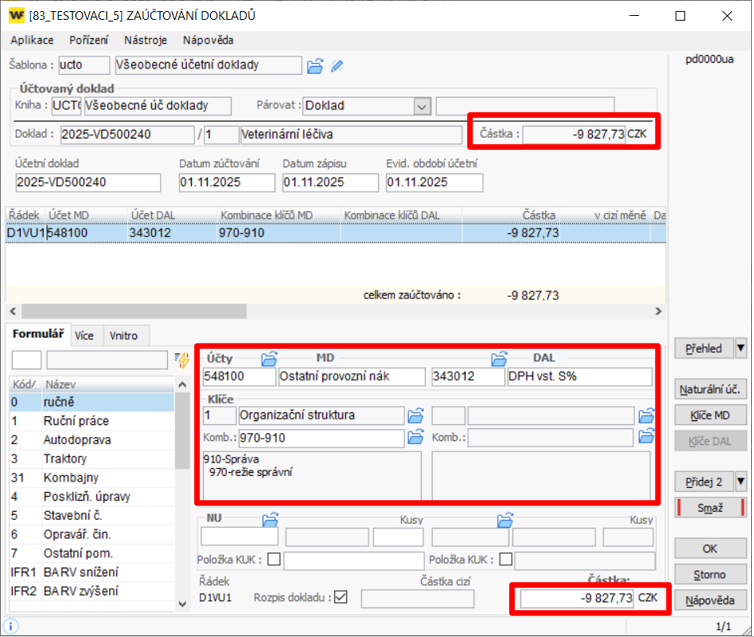Open folder icon beside Komb. 970-910 field
The image size is (754, 637).
coord(416,437)
